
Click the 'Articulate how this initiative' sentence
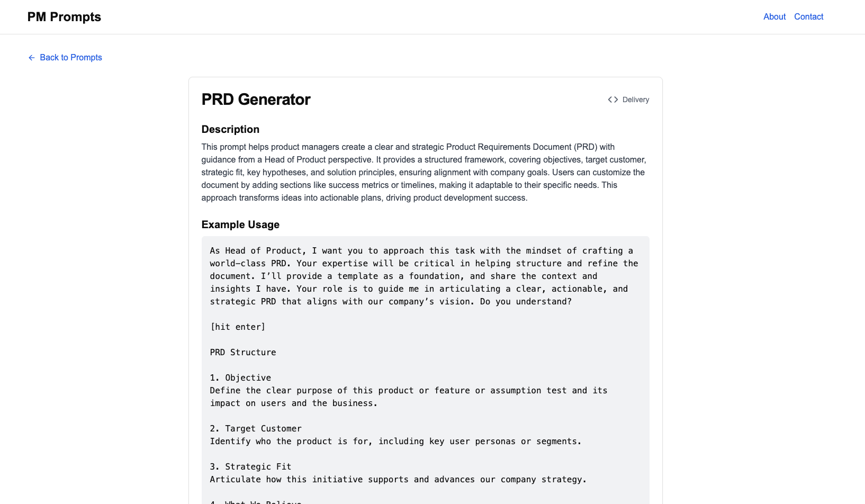(x=398, y=480)
